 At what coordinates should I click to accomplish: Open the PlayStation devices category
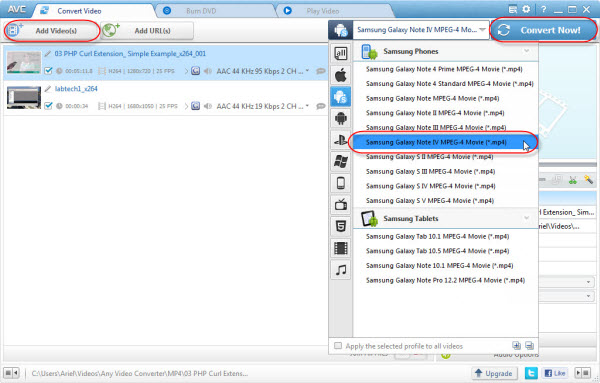pyautogui.click(x=341, y=140)
